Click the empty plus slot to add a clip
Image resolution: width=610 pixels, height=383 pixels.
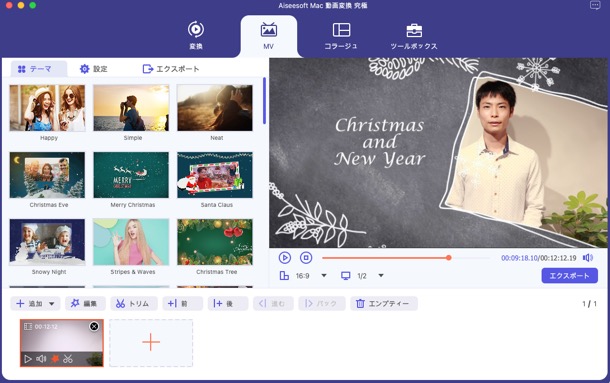point(151,343)
